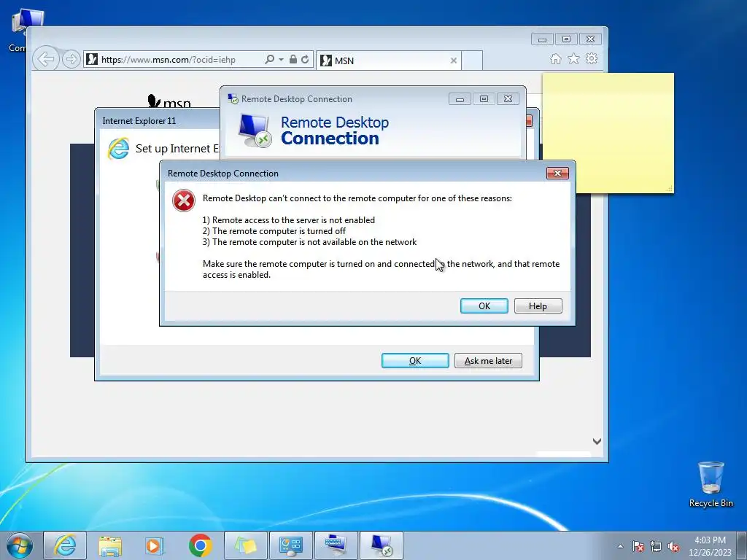Open Windows Explorer from the taskbar
The height and width of the screenshot is (560, 747).
[x=110, y=545]
